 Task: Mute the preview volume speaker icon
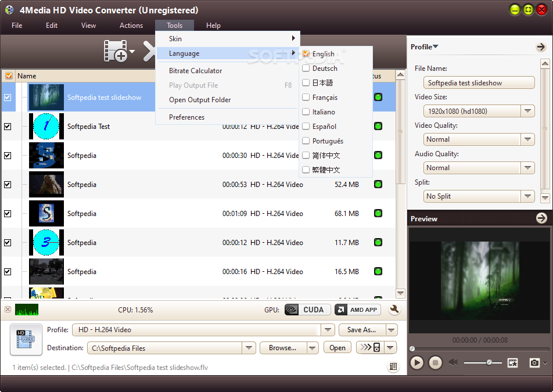point(453,362)
